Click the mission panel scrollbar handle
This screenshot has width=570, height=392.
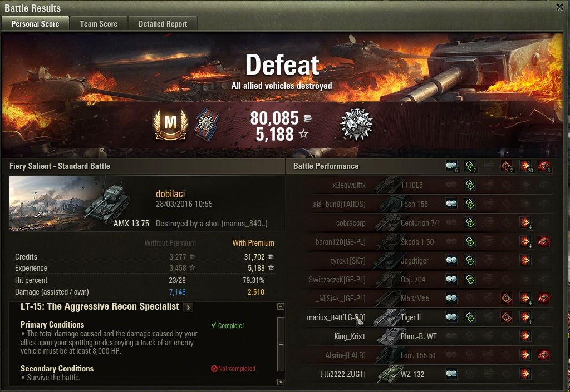click(x=281, y=344)
